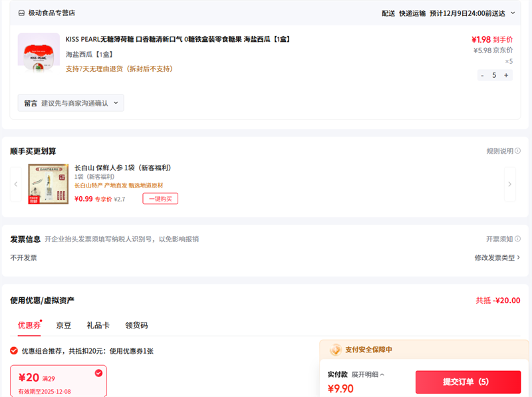Increase quantity with the plus button
This screenshot has height=397, width=532.
(x=506, y=75)
